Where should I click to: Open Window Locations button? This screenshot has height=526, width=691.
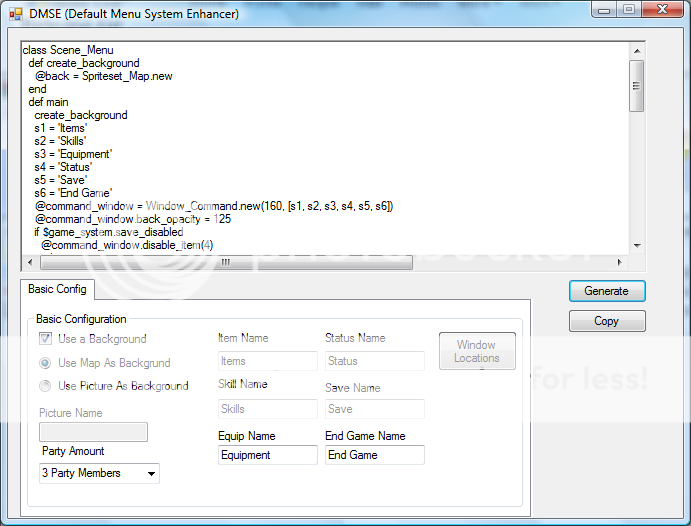click(477, 351)
